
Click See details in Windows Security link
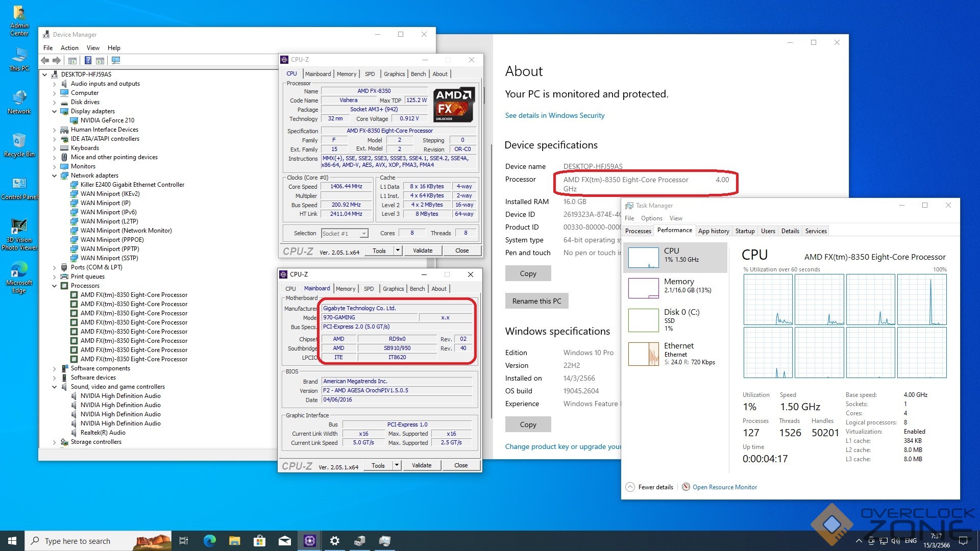pos(554,116)
